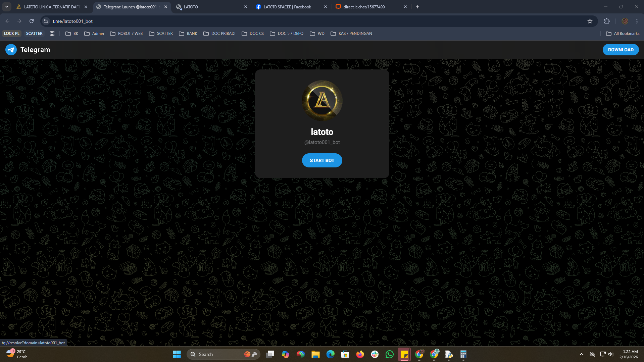Switch to the plain LATOTO tab
This screenshot has width=644, height=362.
click(x=211, y=7)
